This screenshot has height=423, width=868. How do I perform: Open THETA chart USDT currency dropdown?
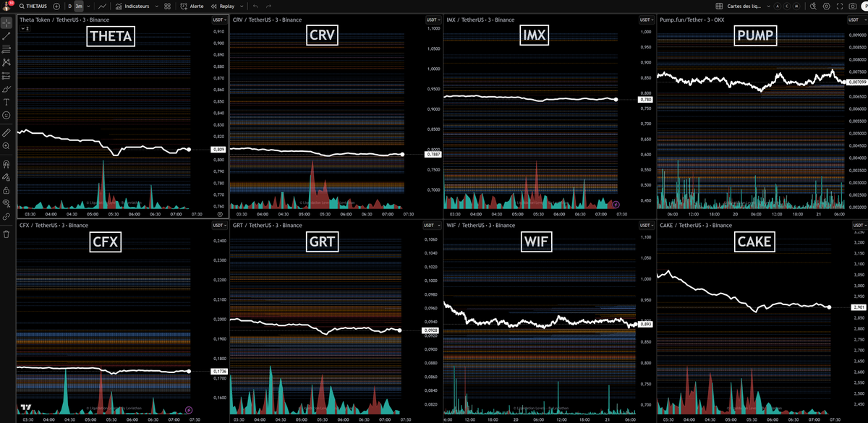[219, 20]
